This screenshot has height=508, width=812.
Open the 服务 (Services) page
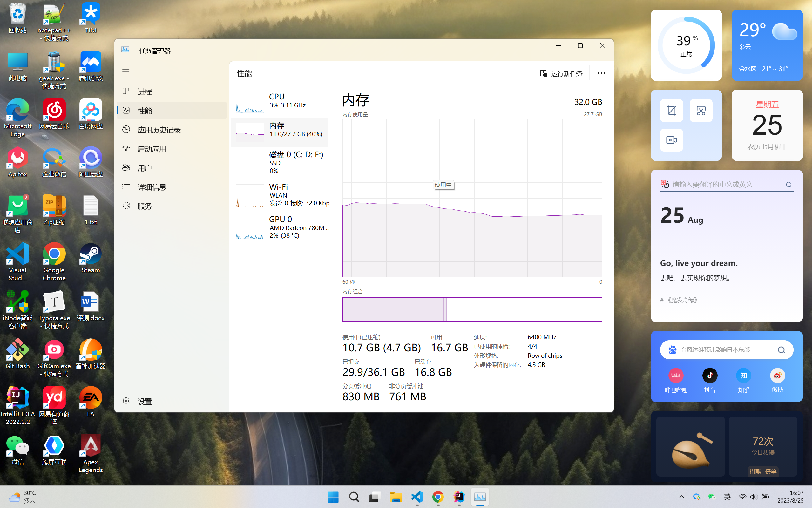(x=172, y=206)
